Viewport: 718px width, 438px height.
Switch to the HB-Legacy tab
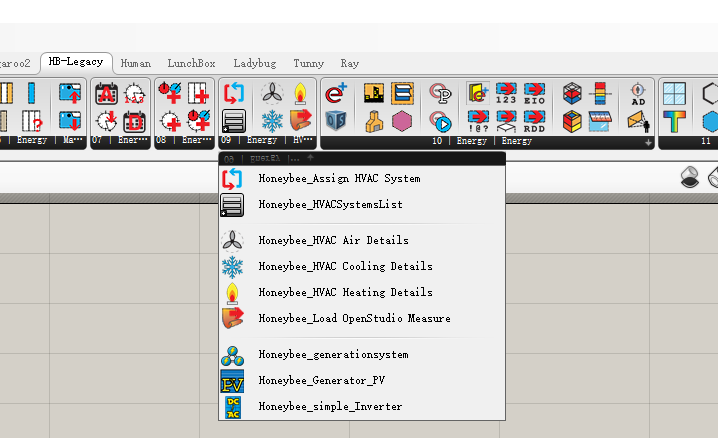(x=76, y=62)
